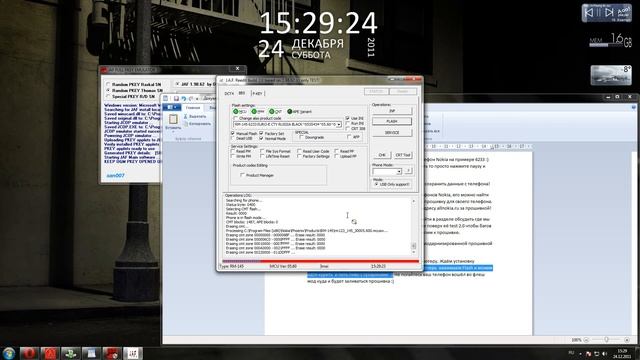The image size is (640, 360).
Task: Enable the File Sys Format checkbox
Action: tap(262, 151)
